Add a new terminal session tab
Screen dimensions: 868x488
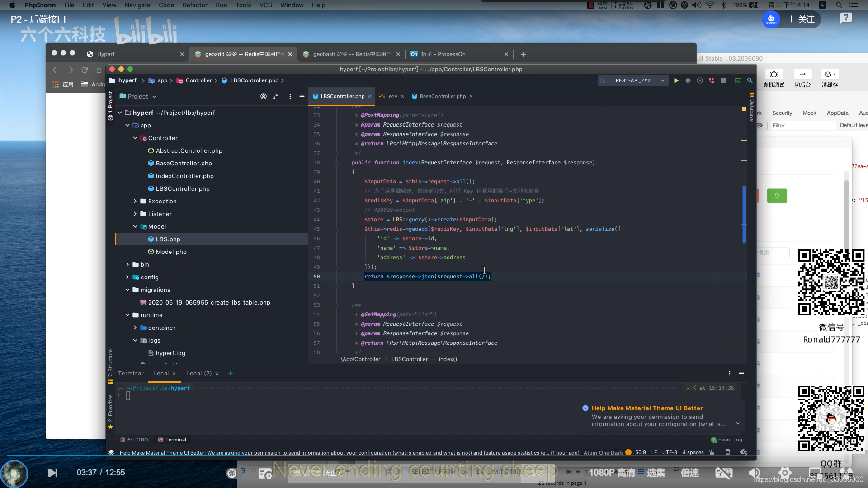point(231,373)
